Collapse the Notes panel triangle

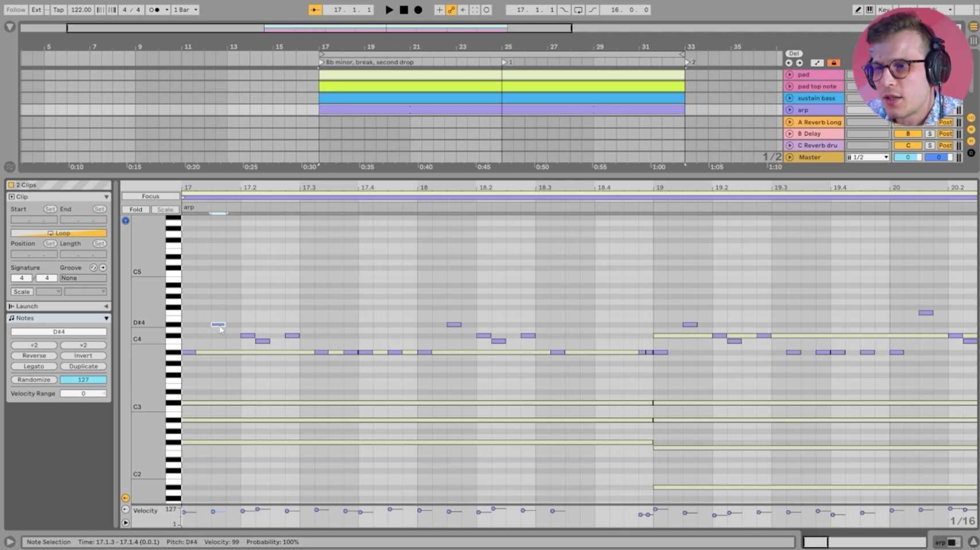pyautogui.click(x=106, y=318)
